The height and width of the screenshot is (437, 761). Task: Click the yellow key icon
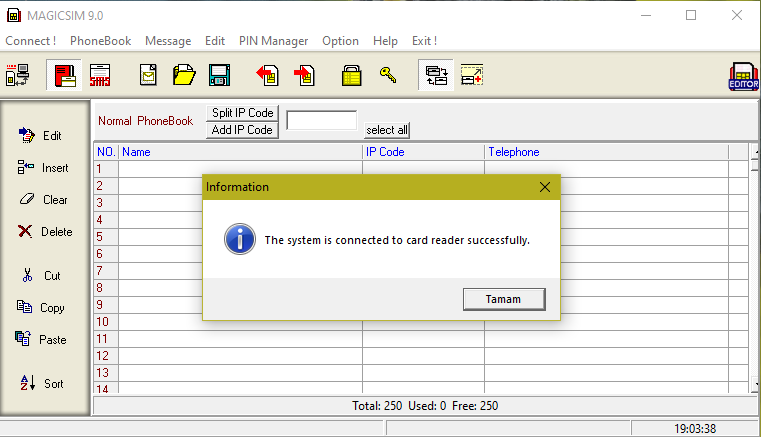click(x=388, y=75)
